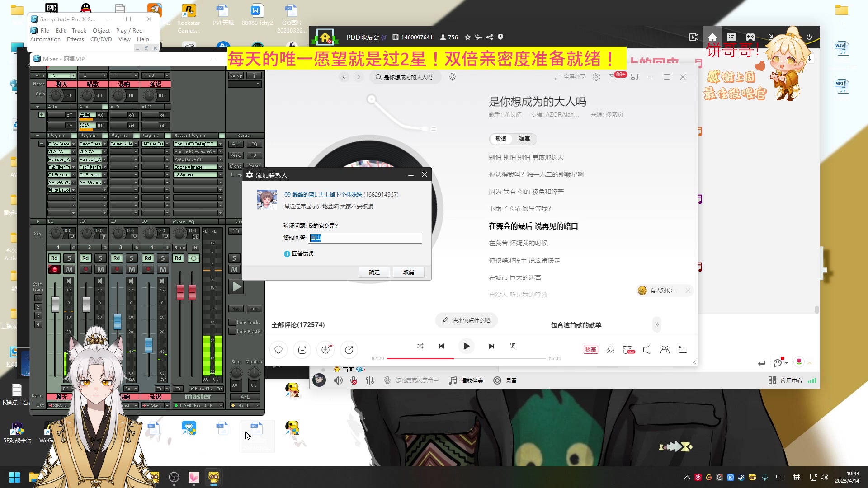
Task: Open SonitusFXDelayVST master plug-in dropdown
Action: pos(221,144)
